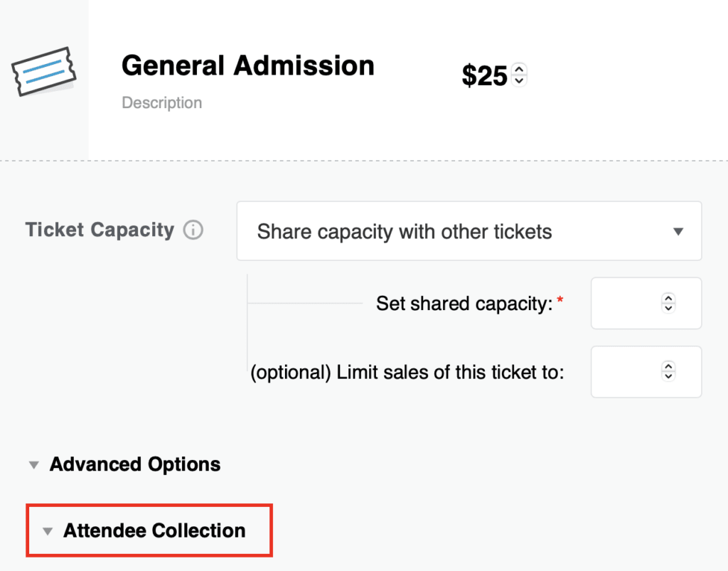This screenshot has height=571, width=728.
Task: Increment the shared capacity value
Action: pos(668,298)
